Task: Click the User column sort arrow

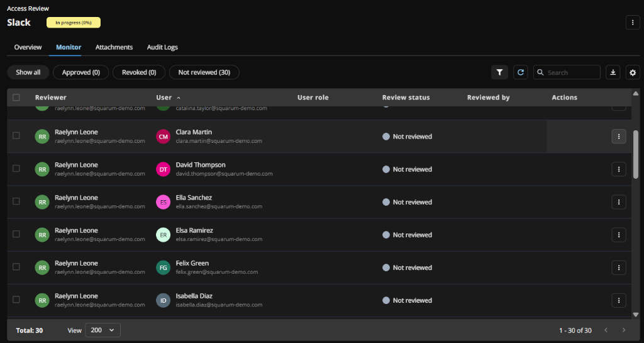Action: pyautogui.click(x=178, y=98)
